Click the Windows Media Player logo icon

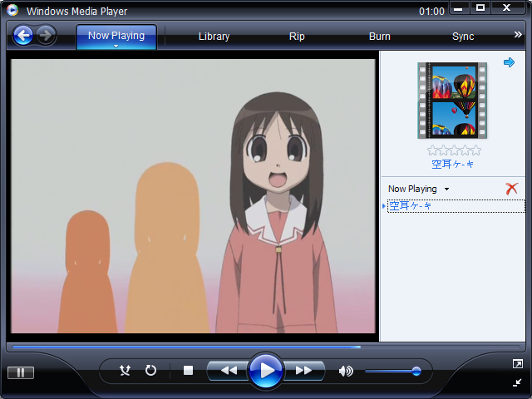[x=12, y=10]
